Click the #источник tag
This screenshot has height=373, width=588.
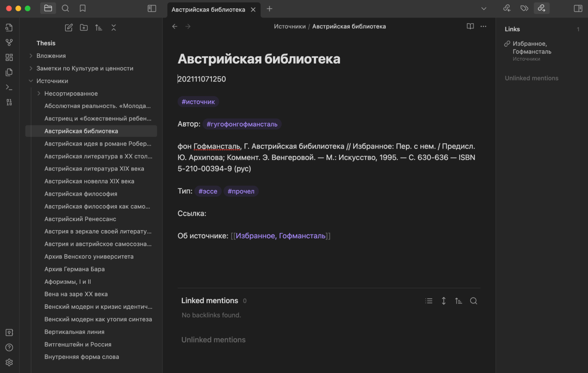(x=198, y=102)
